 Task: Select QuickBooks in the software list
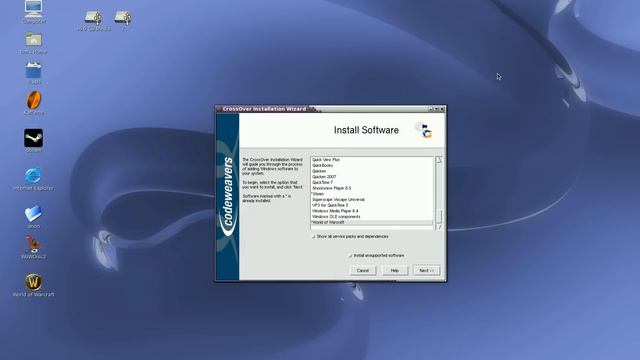371,165
